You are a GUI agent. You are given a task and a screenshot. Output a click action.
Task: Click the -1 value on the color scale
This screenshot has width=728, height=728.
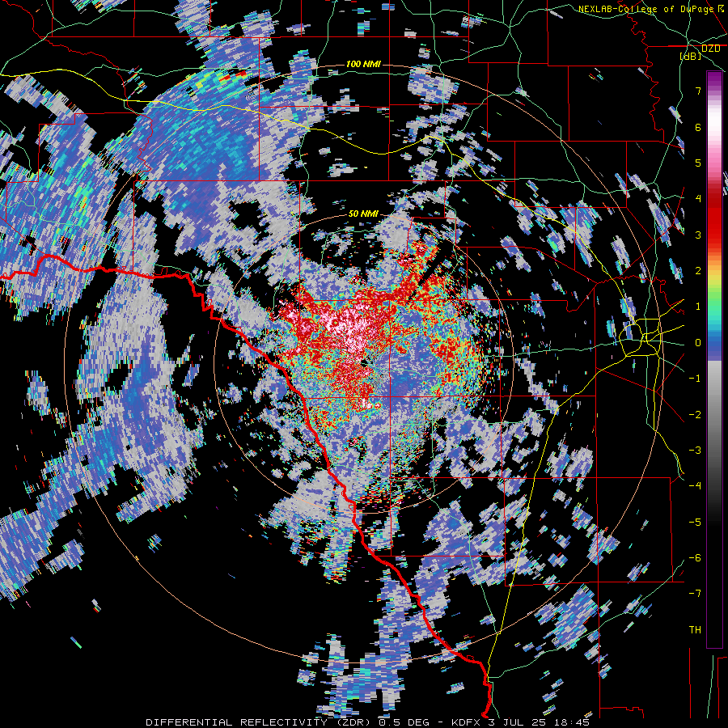click(x=695, y=379)
